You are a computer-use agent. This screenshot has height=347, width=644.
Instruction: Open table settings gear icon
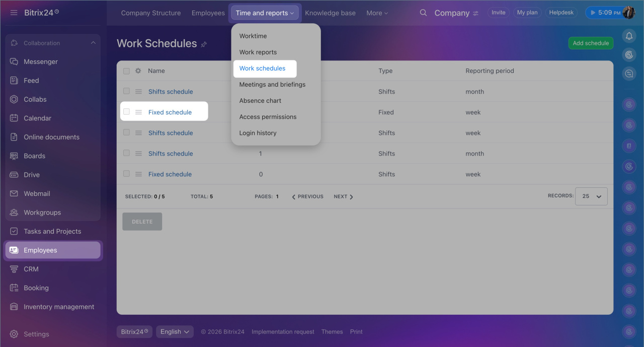pyautogui.click(x=138, y=71)
